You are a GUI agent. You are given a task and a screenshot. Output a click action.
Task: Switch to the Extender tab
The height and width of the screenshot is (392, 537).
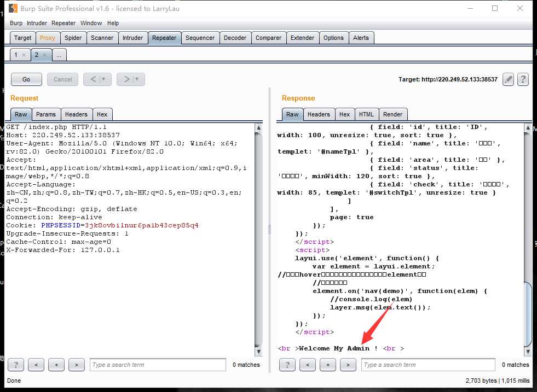302,38
